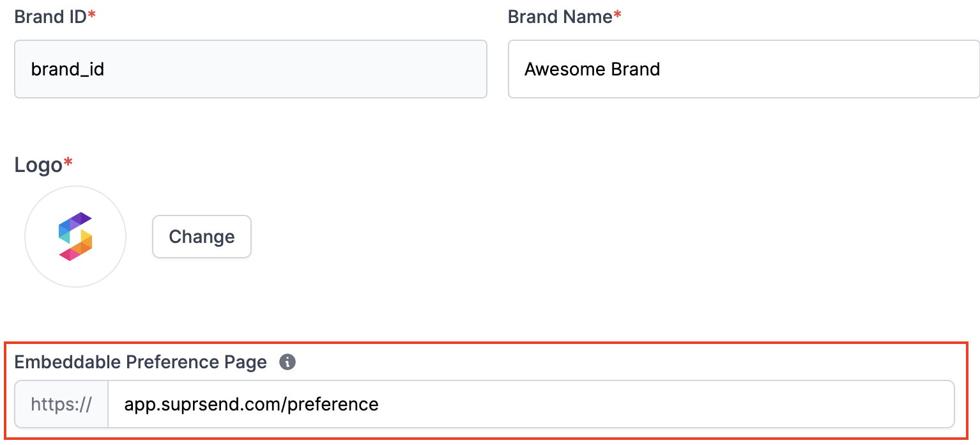Click red asterisk next to Brand Name
Screen dimensions: 980x445
617,15
